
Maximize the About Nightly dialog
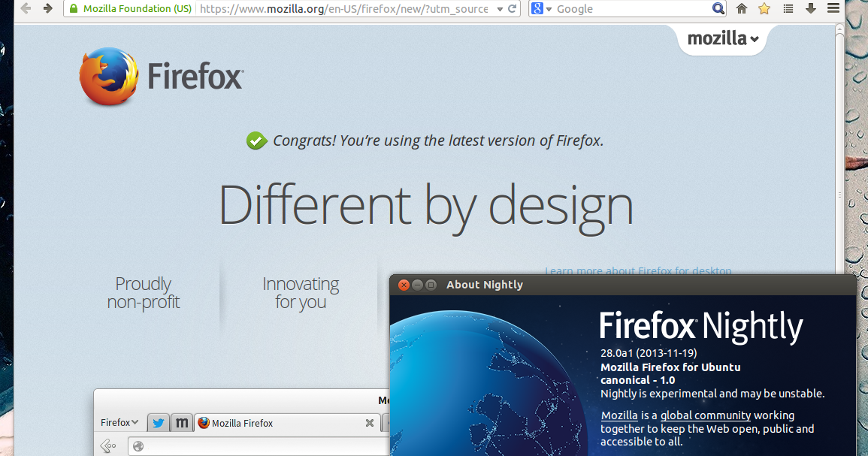(x=431, y=285)
